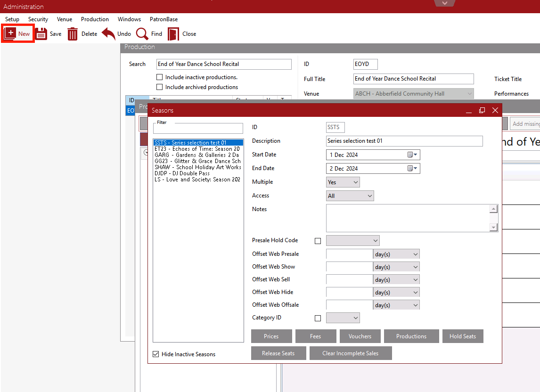Open the Security menu
The height and width of the screenshot is (392, 540).
[38, 19]
